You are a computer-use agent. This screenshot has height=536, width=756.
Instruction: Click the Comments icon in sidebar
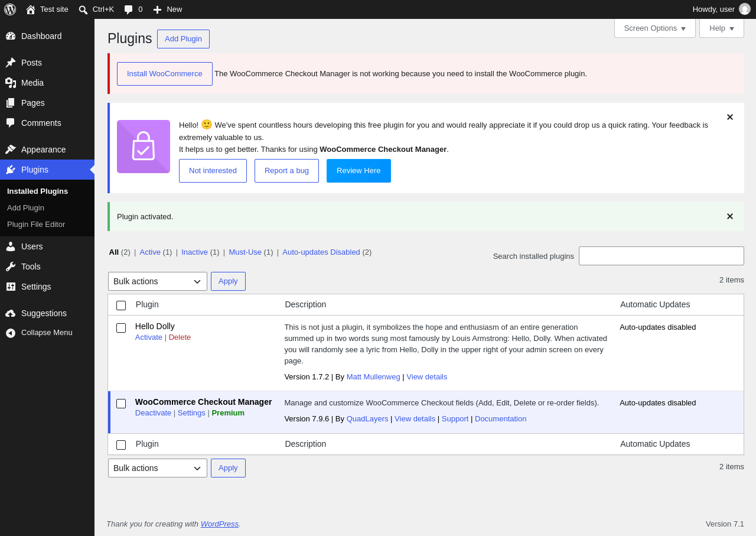[x=11, y=123]
